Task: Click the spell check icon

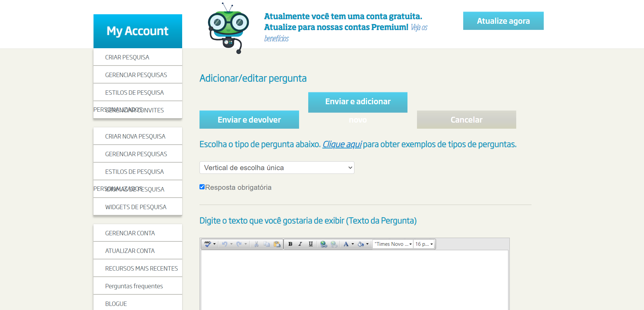Action: coord(208,244)
